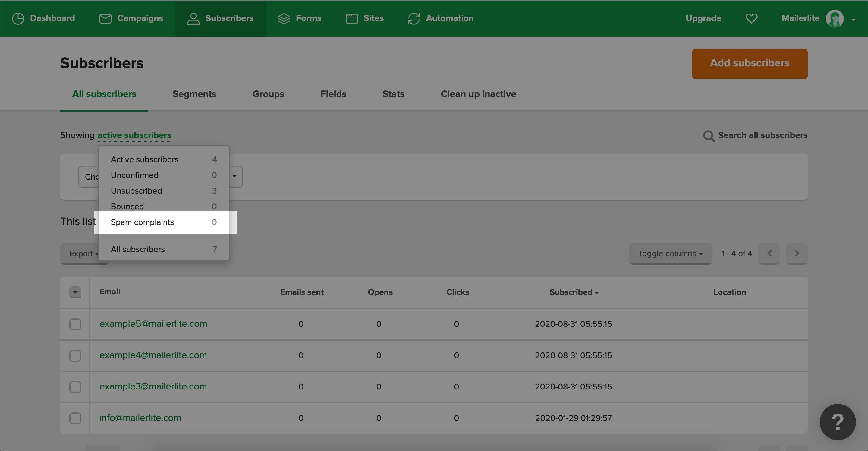Click the Mailerlite profile avatar

[835, 18]
